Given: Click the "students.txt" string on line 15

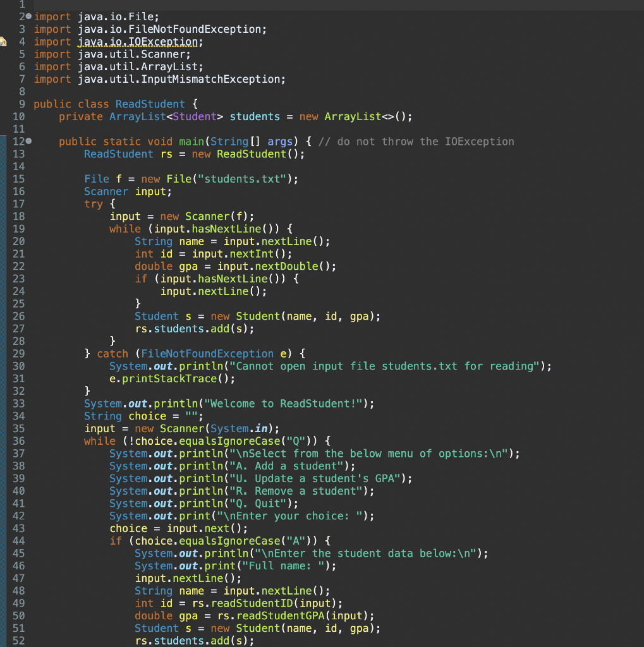Looking at the screenshot, I should [x=242, y=179].
